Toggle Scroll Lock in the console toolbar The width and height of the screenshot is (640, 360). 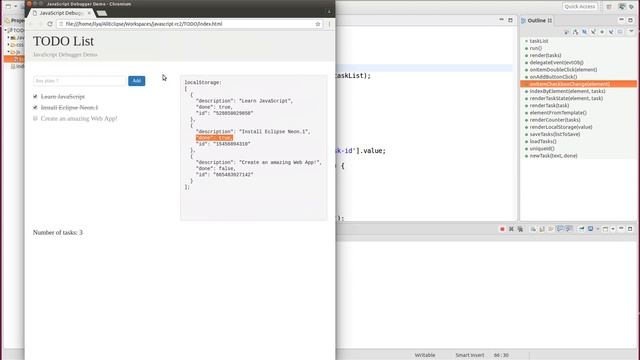[542, 229]
